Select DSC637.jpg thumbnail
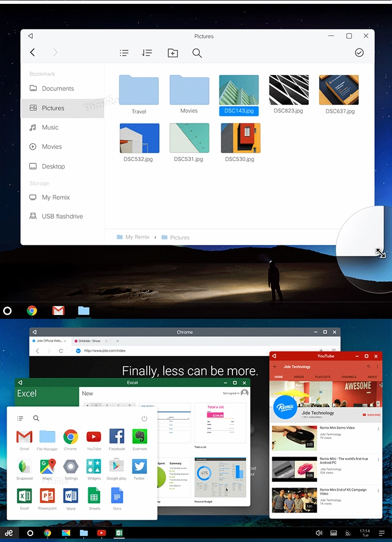Image resolution: width=392 pixels, height=542 pixels. click(339, 90)
